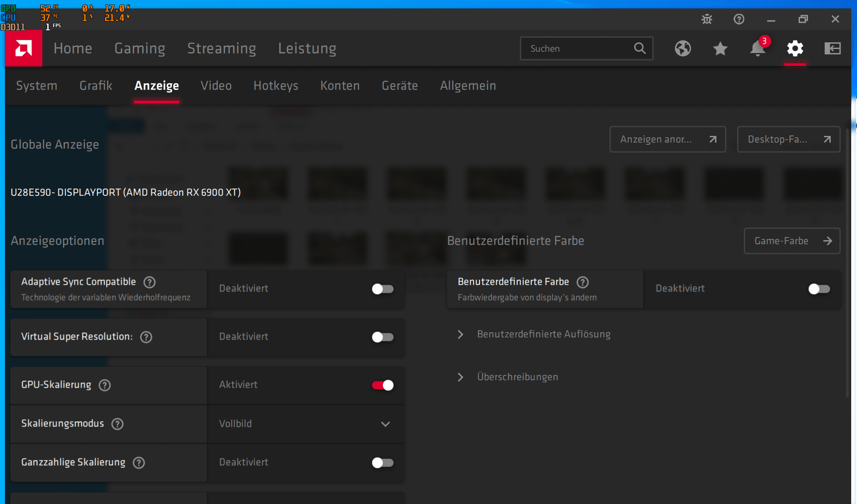This screenshot has height=504, width=857.
Task: Click Farbwiedergabe von display's ändern text
Action: [527, 298]
